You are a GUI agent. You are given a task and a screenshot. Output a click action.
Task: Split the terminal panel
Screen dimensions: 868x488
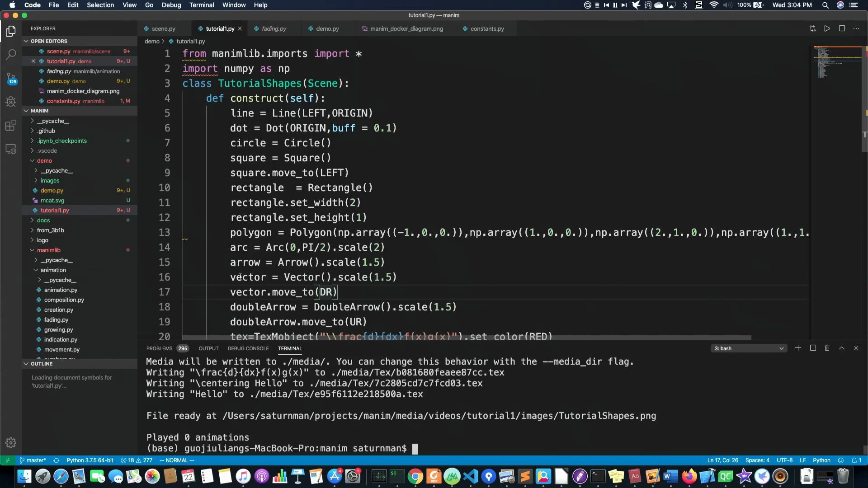813,348
